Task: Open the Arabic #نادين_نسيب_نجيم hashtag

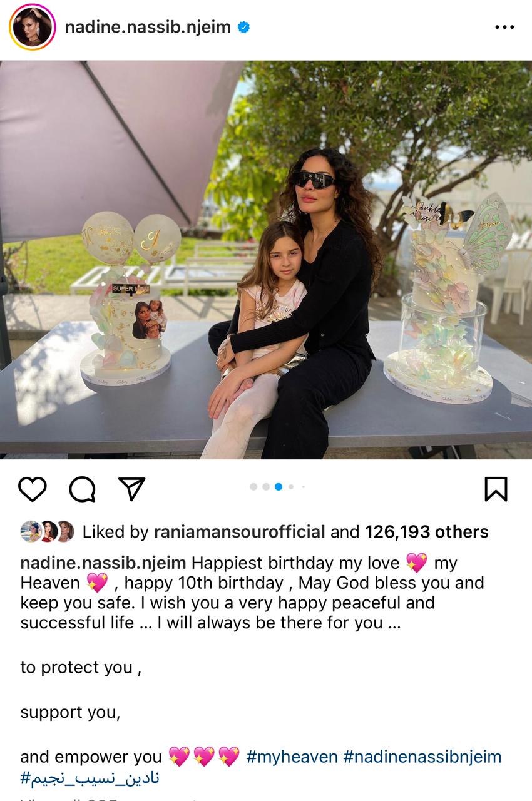Action: click(90, 777)
